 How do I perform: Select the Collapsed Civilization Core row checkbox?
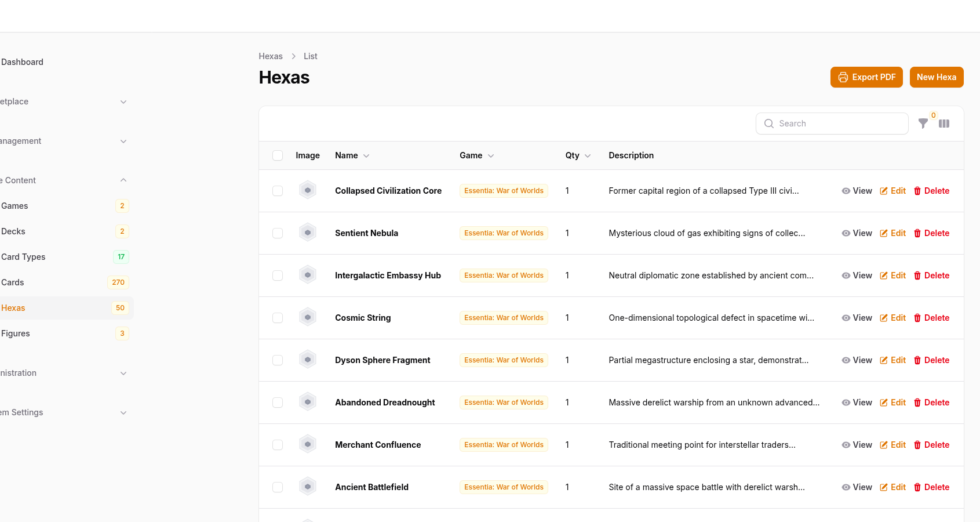coord(278,191)
